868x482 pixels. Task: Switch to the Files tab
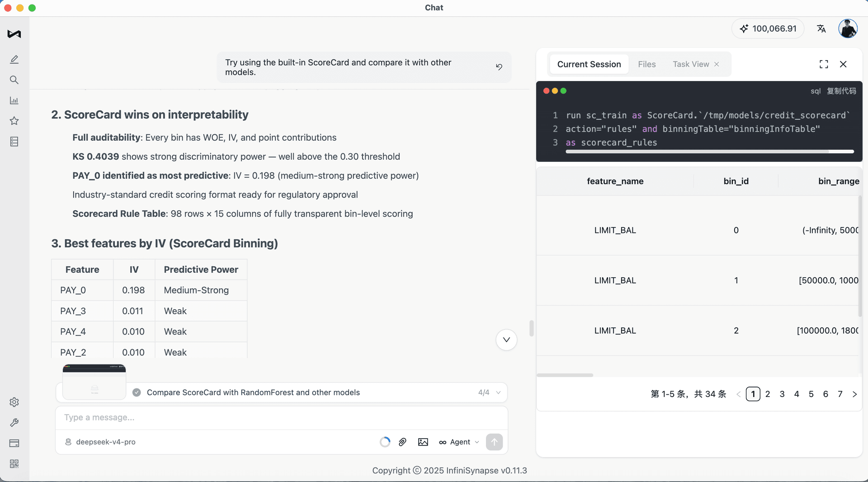coord(646,64)
